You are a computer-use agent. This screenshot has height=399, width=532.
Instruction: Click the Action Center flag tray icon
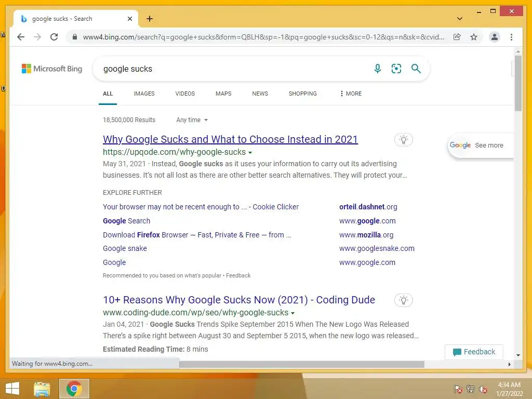point(458,389)
